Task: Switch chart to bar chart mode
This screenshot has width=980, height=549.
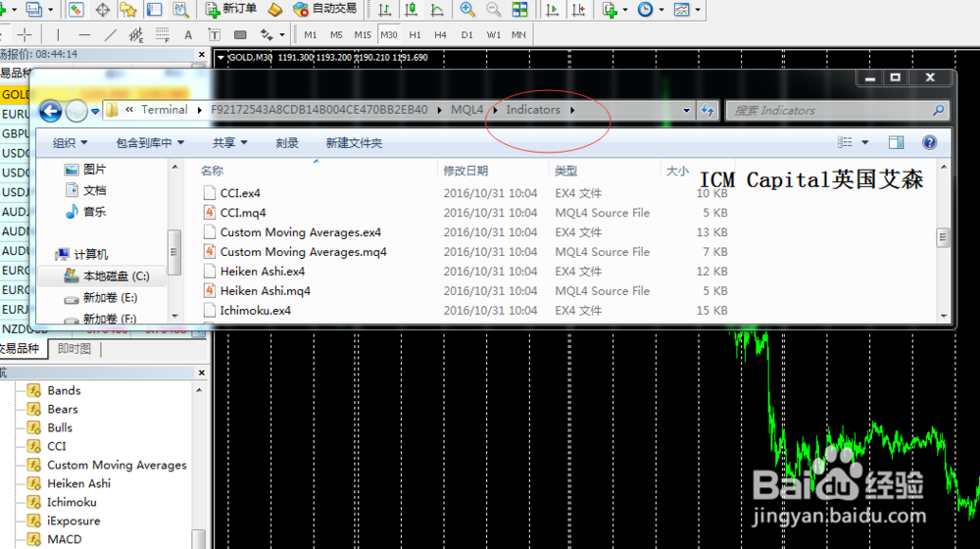Action: coord(385,10)
